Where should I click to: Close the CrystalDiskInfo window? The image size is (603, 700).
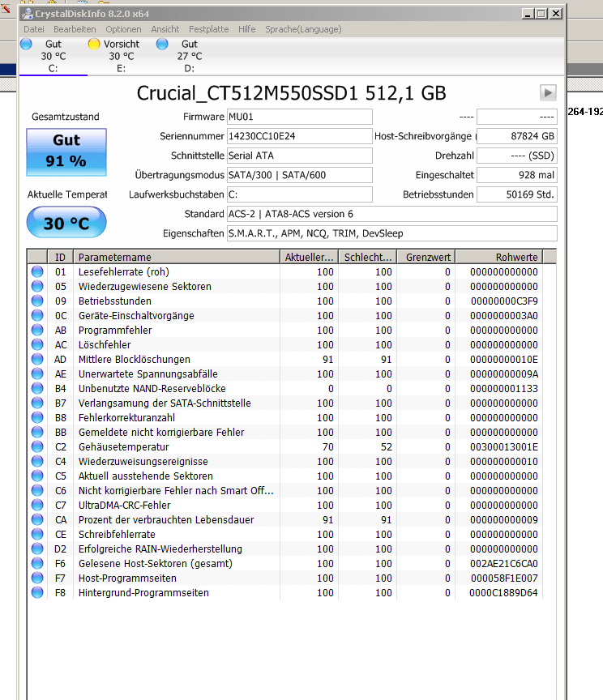(556, 14)
